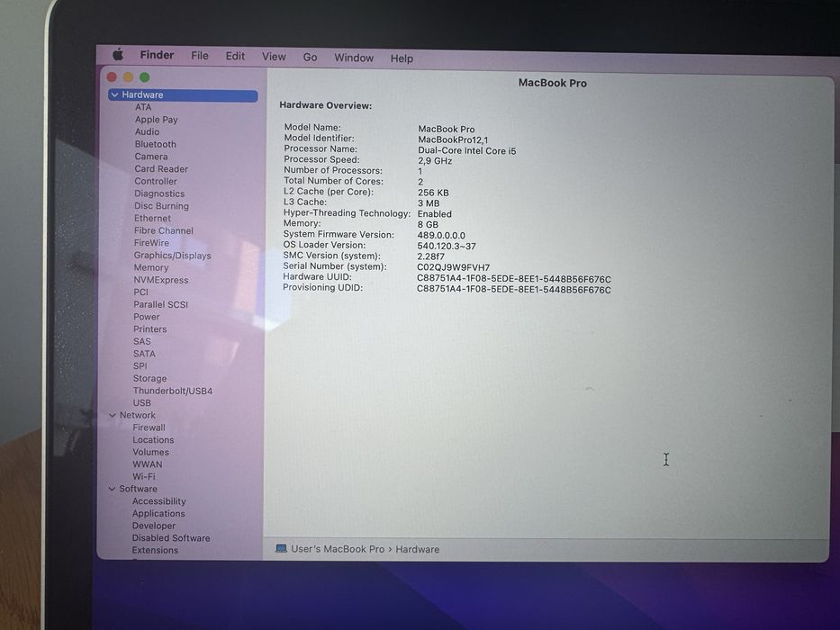Select Thunderbolt/USB4 in the sidebar
The width and height of the screenshot is (840, 630).
pos(173,391)
